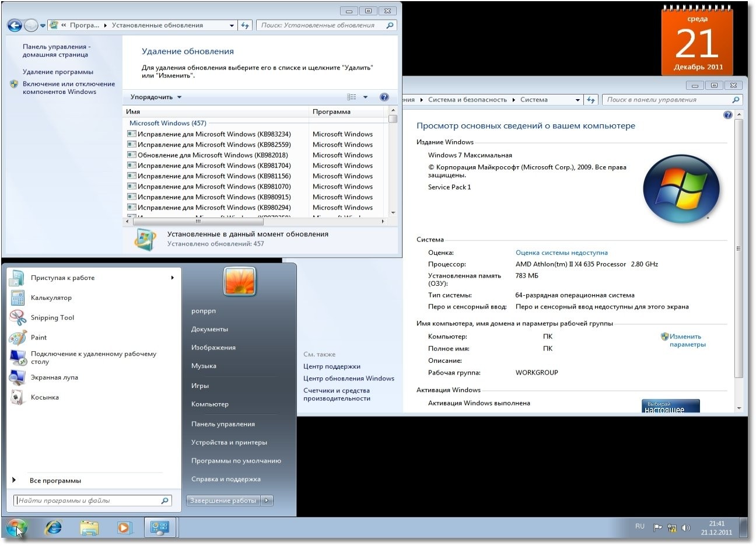
Task: Click Изменить параметры link
Action: point(687,340)
